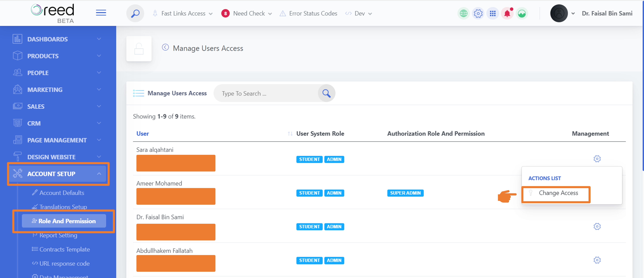Expand the Sales menu chevron
644x278 pixels.
99,106
